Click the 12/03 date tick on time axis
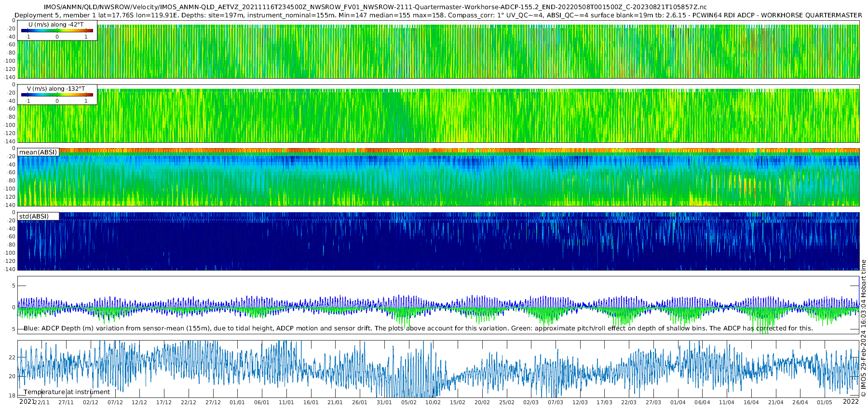868x410 pixels. pyautogui.click(x=580, y=402)
